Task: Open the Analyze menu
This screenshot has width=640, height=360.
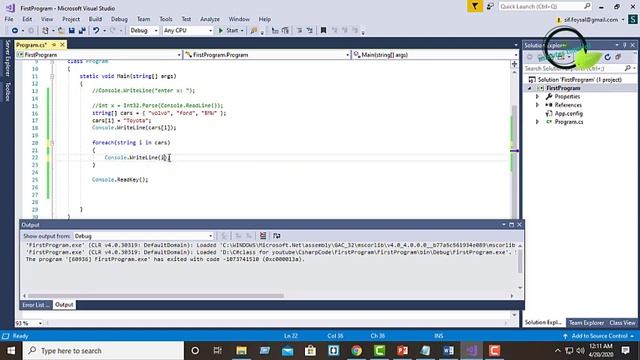Action: 210,19
